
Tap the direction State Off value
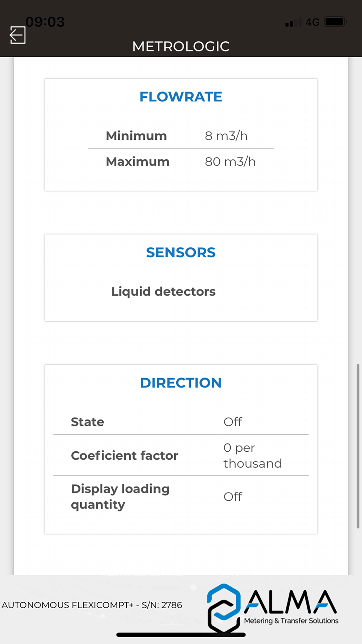coord(233,422)
